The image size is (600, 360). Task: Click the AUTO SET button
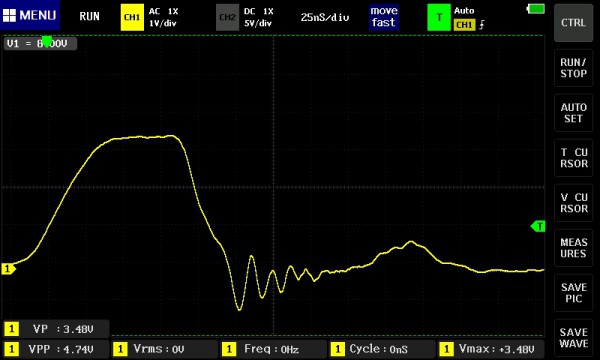point(573,113)
